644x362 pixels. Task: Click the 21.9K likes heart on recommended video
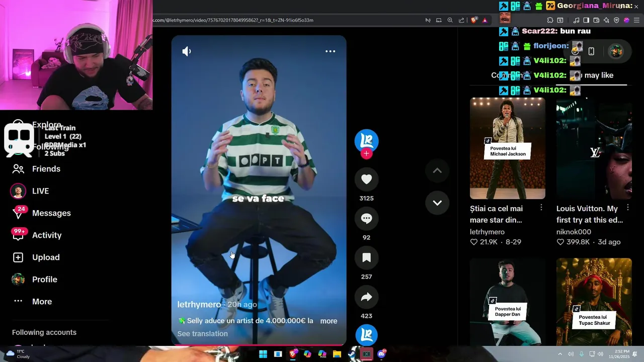pyautogui.click(x=473, y=242)
